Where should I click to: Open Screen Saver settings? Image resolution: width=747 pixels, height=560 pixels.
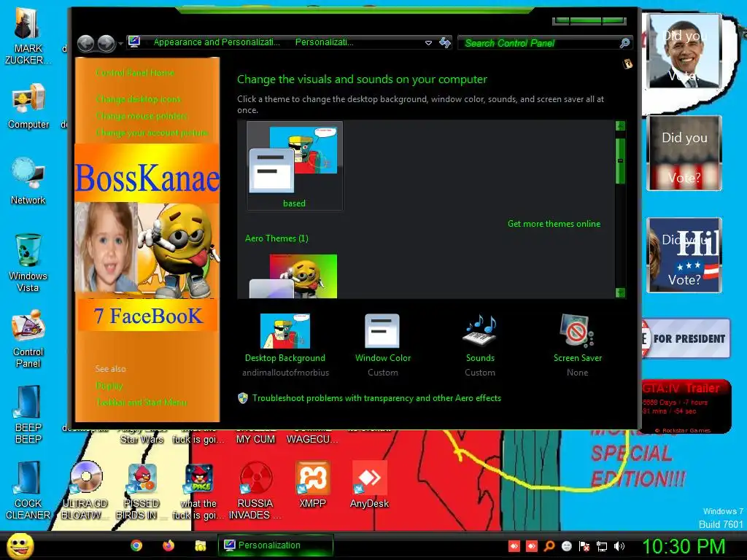click(x=578, y=345)
